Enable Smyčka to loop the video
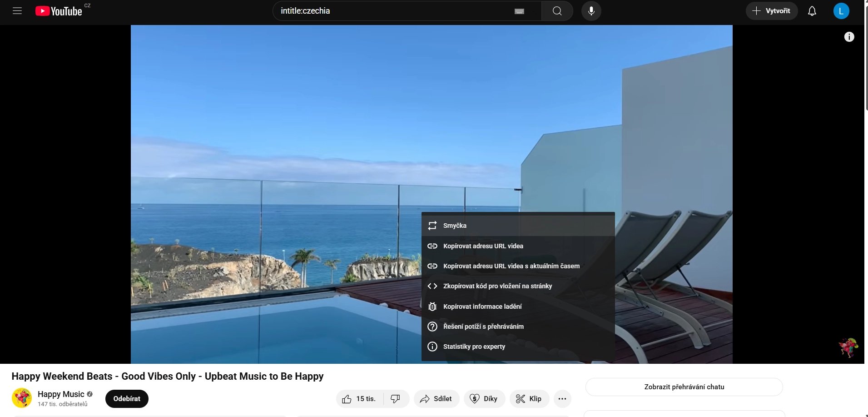The height and width of the screenshot is (417, 868). pyautogui.click(x=454, y=225)
